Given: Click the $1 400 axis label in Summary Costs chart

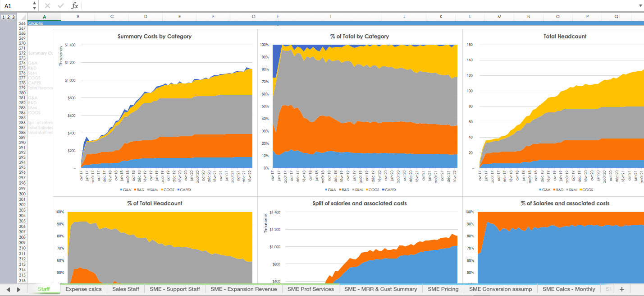Looking at the screenshot, I should tap(70, 45).
